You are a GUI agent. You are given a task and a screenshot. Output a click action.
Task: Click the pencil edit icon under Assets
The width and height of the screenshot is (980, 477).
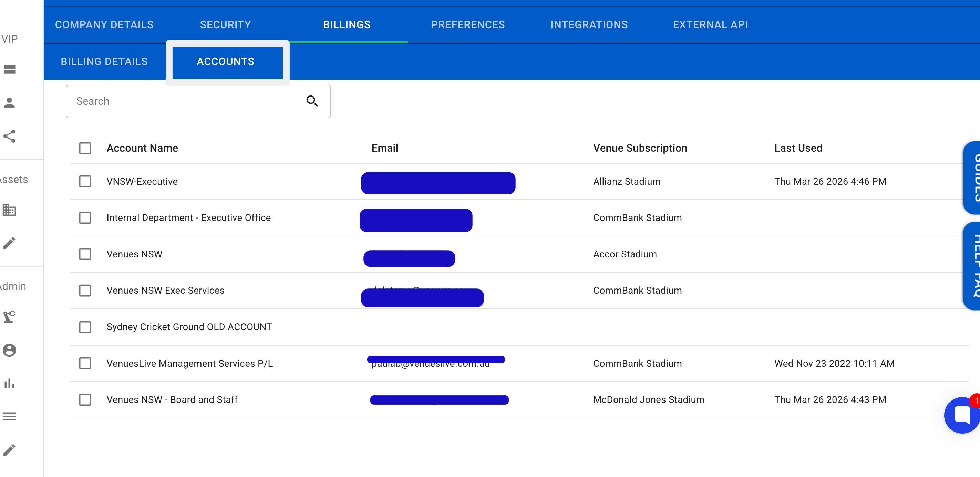point(10,243)
